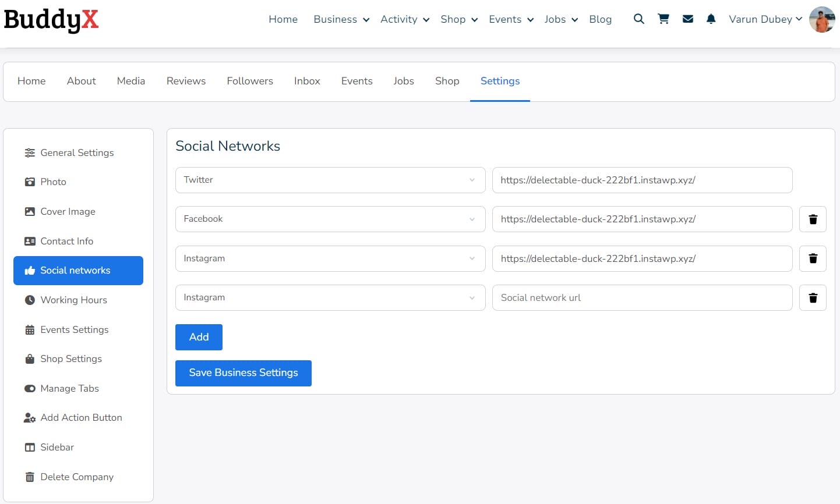Click the BuddyX logo
This screenshot has height=504, width=840.
coord(51,19)
